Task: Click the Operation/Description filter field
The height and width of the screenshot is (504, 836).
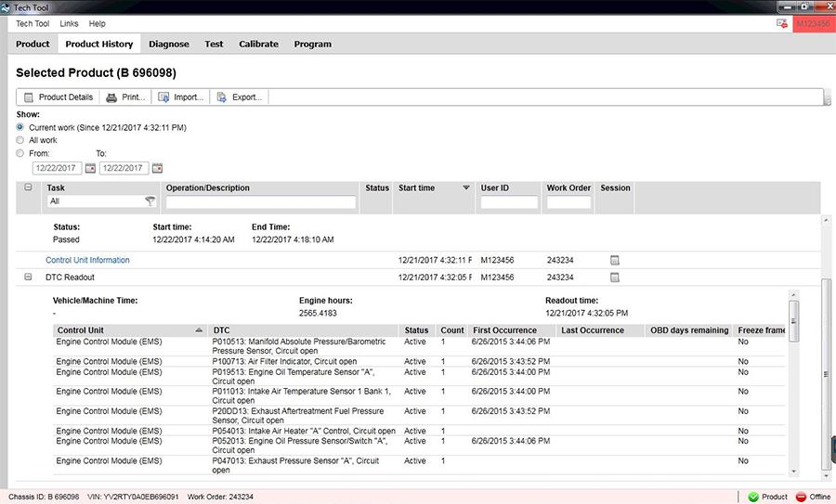Action: (261, 202)
